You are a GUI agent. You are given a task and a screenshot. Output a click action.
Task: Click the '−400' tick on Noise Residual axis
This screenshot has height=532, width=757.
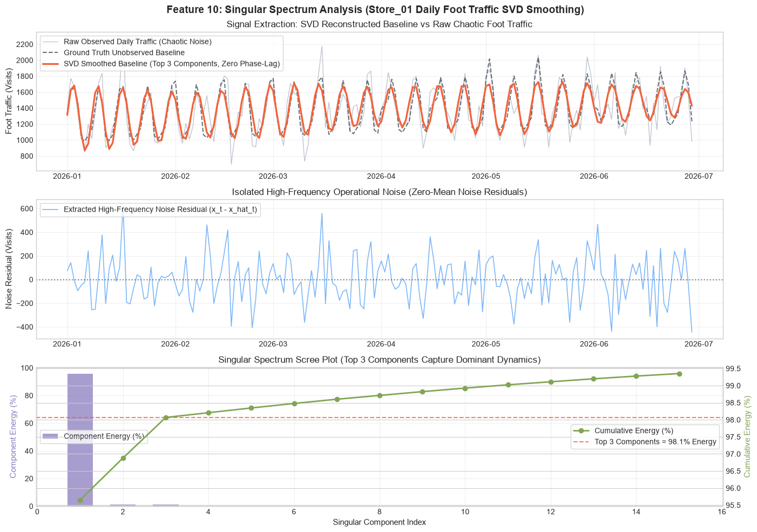coord(23,327)
